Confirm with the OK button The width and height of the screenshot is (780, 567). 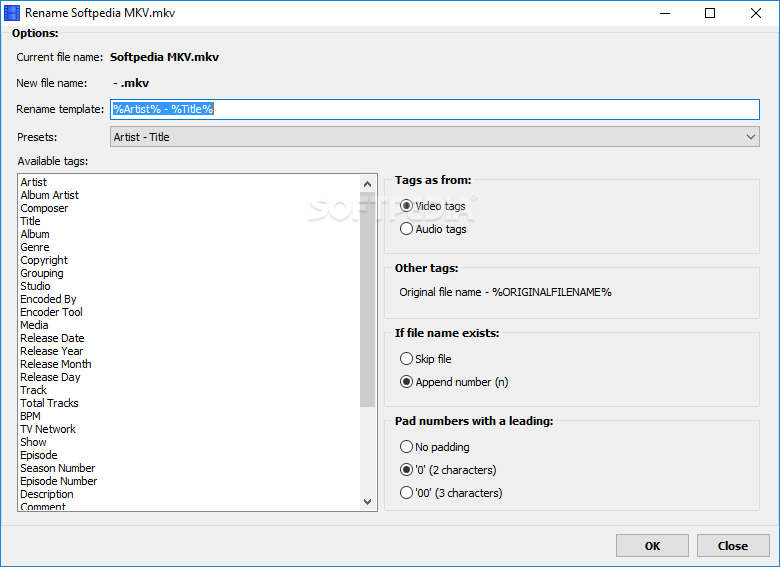(x=652, y=546)
